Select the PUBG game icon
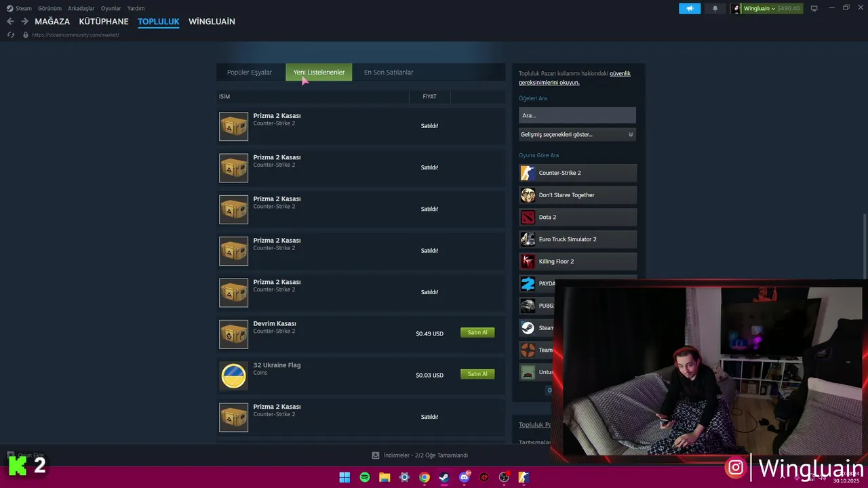The width and height of the screenshot is (868, 488). 528,306
